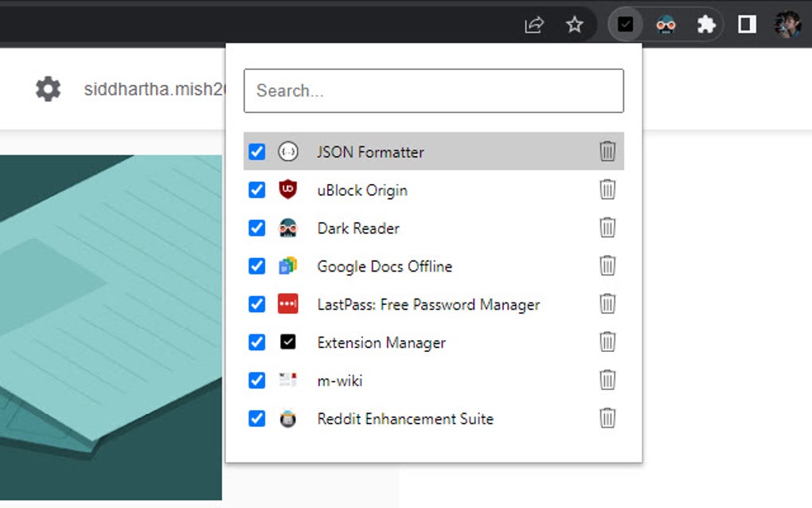Uncheck the m-wiki extension checkbox
The height and width of the screenshot is (508, 812).
256,381
